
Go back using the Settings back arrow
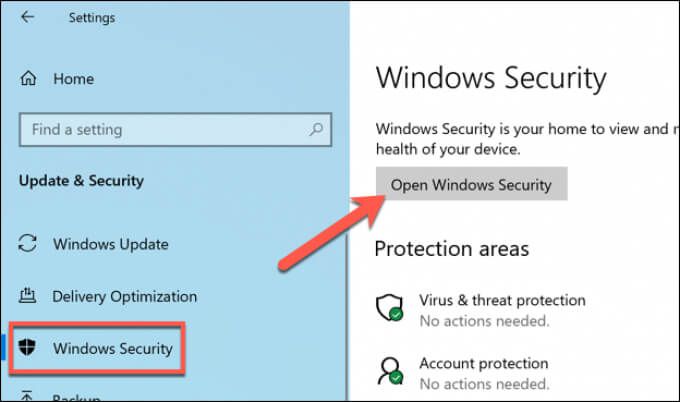[x=27, y=17]
